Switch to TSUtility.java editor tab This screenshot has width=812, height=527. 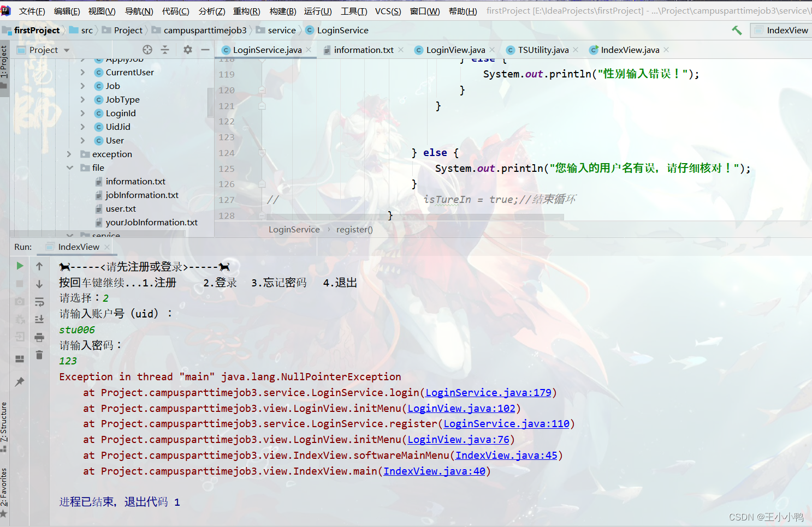pos(543,50)
